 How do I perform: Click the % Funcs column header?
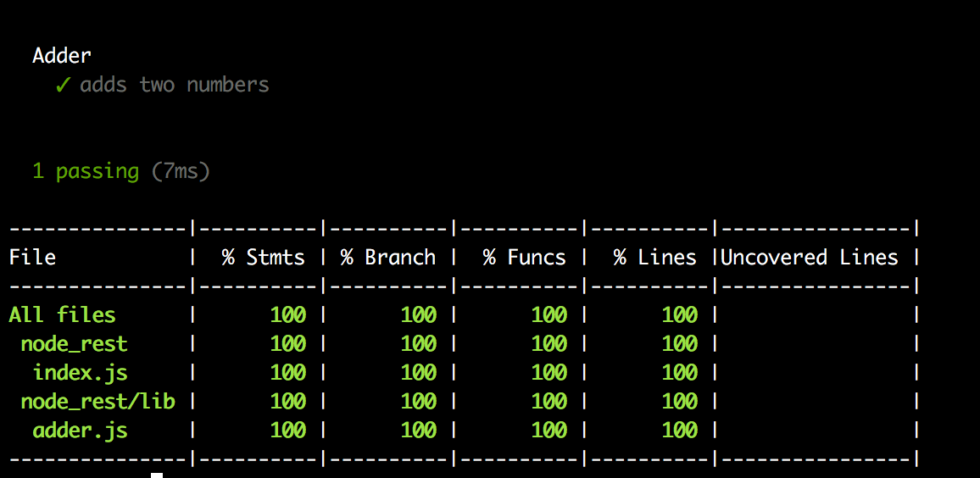coord(524,258)
